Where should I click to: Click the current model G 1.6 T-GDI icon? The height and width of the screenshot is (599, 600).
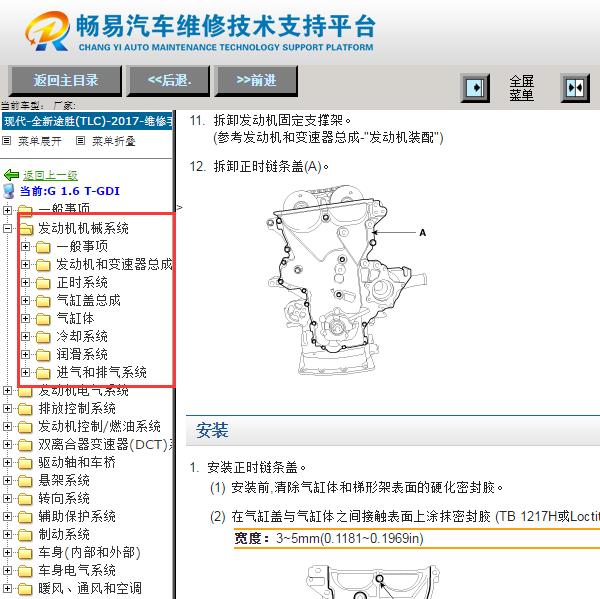[8, 191]
